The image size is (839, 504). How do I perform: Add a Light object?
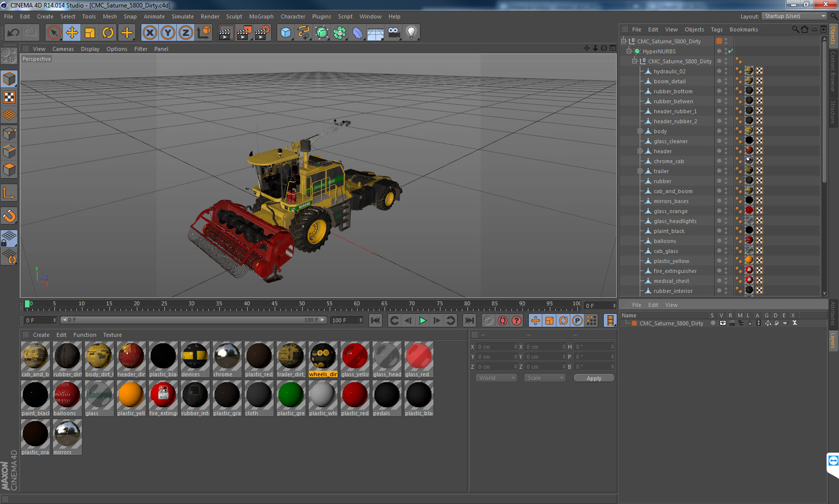point(411,33)
